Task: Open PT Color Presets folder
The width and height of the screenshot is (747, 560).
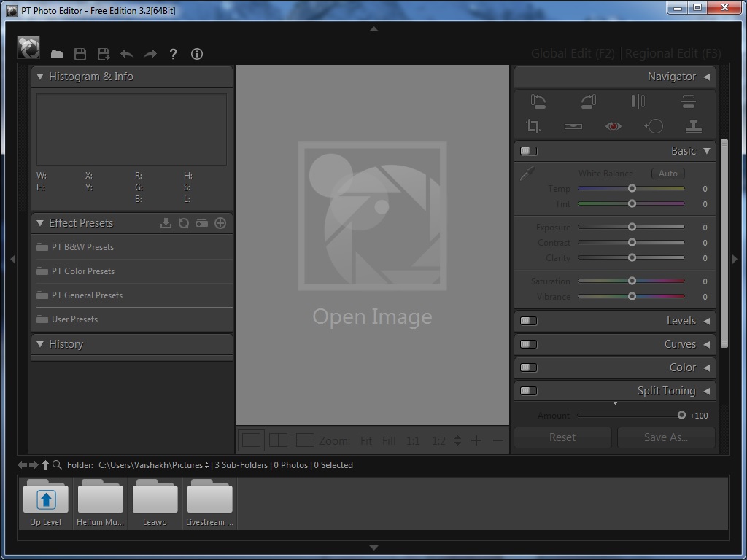Action: 131,271
